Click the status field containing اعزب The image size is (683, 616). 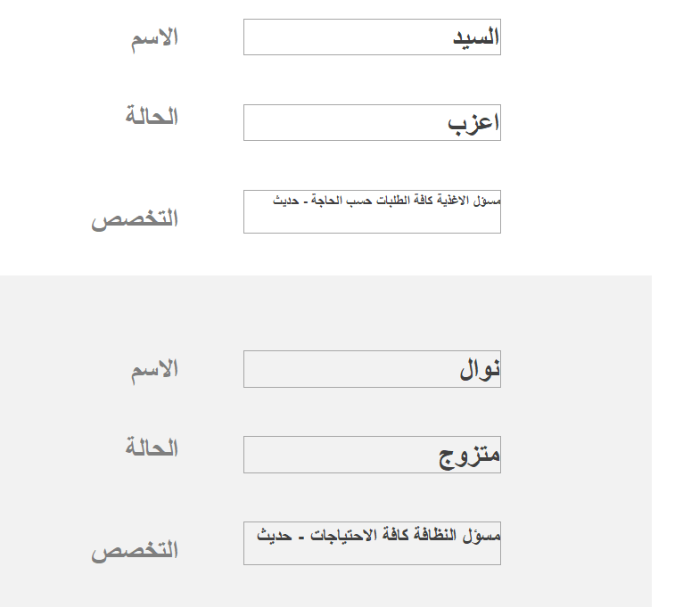[372, 122]
